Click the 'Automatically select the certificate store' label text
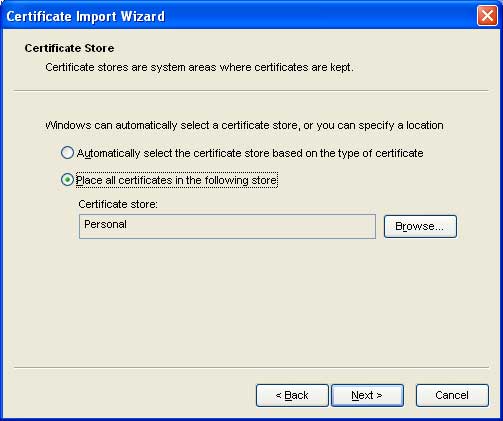 [x=250, y=153]
